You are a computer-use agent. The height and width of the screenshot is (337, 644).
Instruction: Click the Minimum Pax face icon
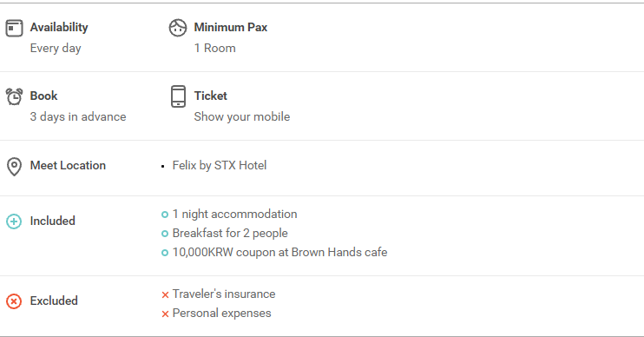(178, 28)
